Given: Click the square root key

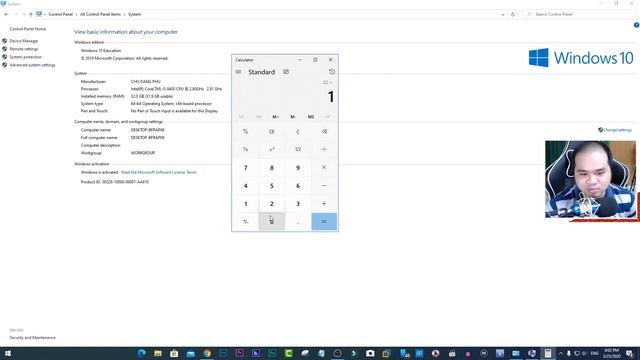Looking at the screenshot, I should (298, 149).
